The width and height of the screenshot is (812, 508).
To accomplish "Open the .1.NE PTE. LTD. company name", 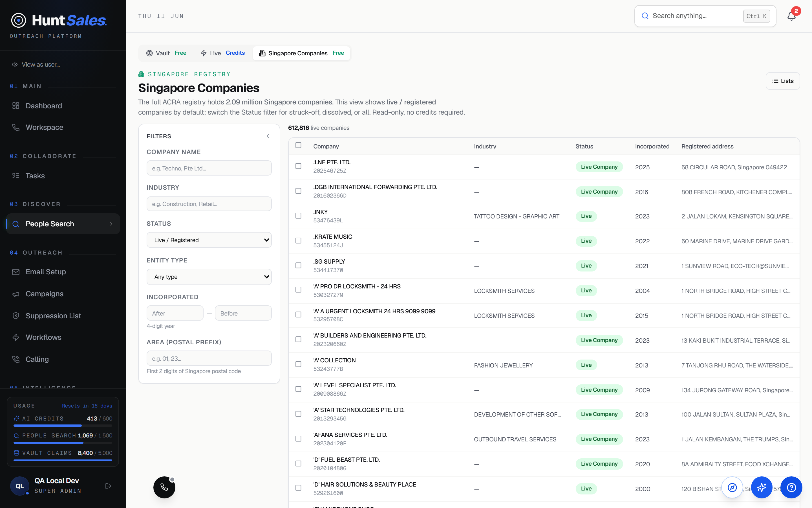I will [x=332, y=162].
